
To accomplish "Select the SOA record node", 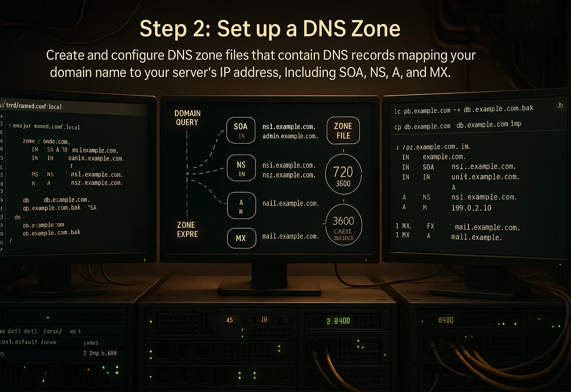I will click(241, 131).
